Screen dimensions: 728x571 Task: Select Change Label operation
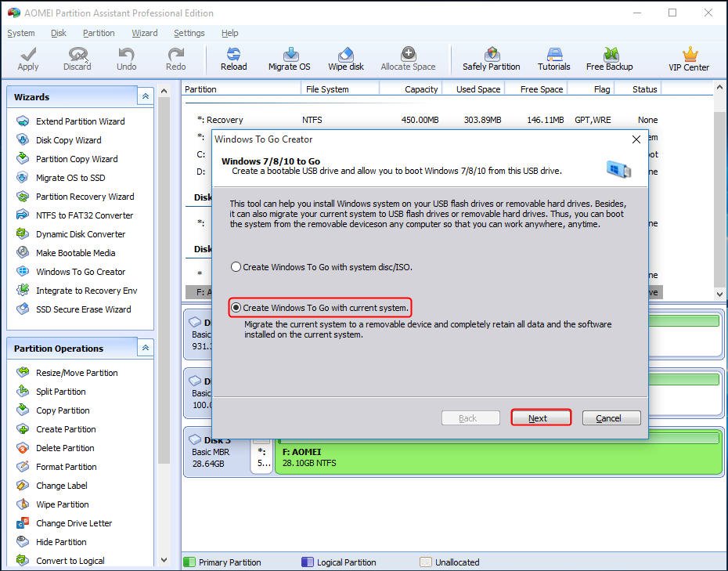[62, 486]
